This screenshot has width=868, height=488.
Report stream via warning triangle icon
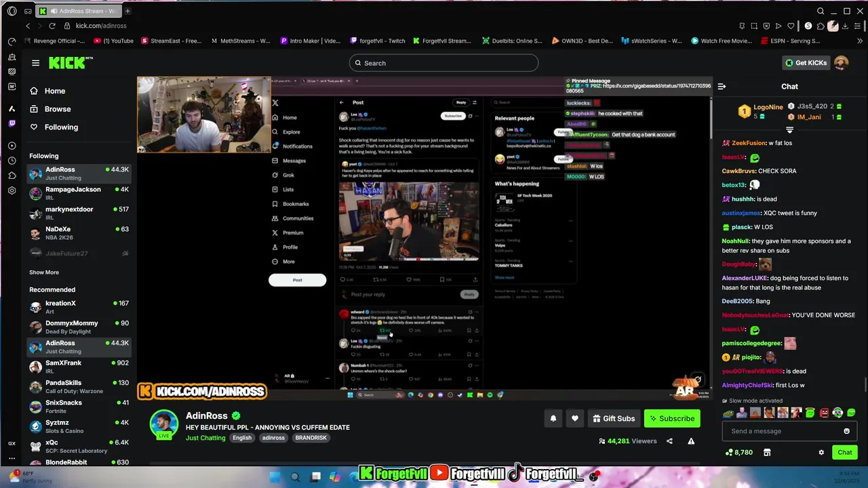click(x=691, y=441)
